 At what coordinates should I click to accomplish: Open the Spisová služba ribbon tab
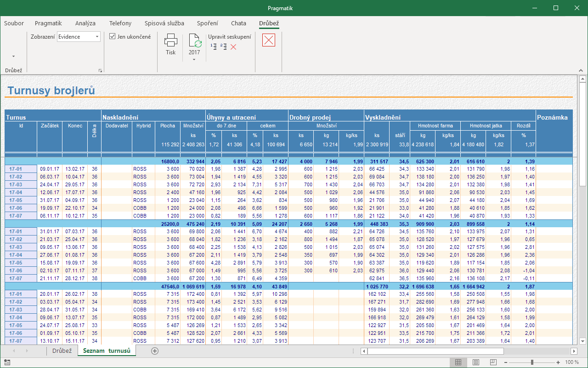point(164,23)
